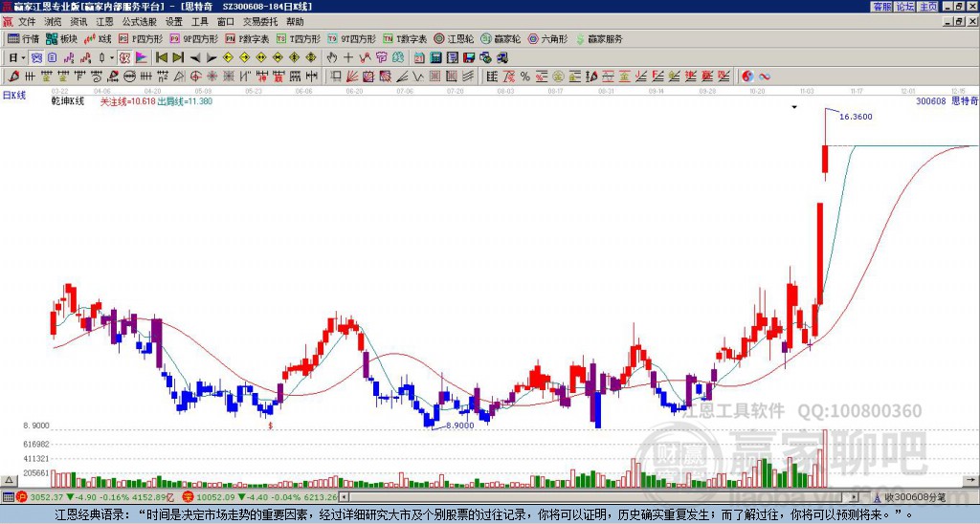Screen dimensions: 980x524
Task: Click the pink 节 icon
Action: (x=381, y=58)
